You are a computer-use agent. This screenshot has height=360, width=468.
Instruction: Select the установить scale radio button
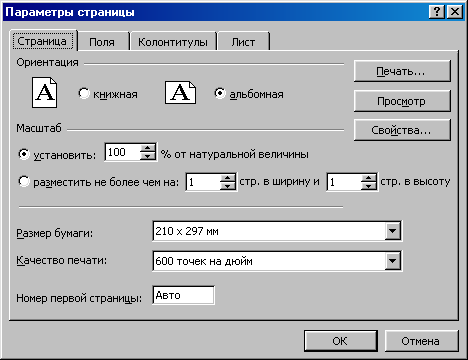[x=24, y=154]
